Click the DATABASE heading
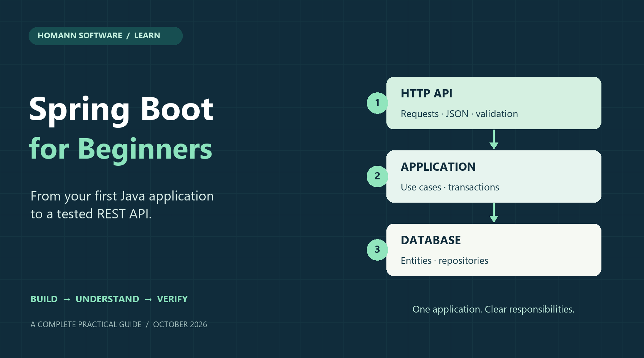644x358 pixels. tap(431, 240)
